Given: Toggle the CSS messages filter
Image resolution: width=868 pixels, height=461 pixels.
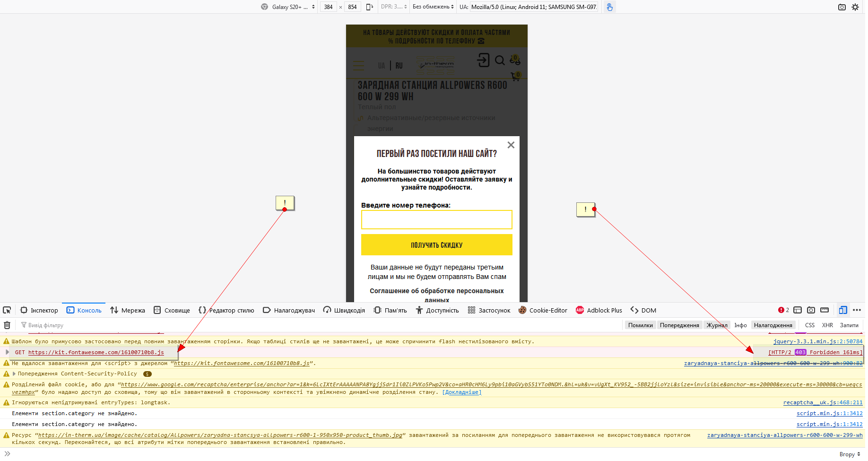Looking at the screenshot, I should click(x=810, y=325).
